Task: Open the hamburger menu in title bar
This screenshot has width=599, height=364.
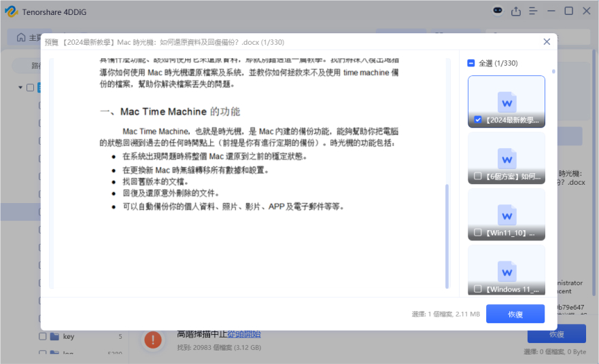Action: coord(533,11)
